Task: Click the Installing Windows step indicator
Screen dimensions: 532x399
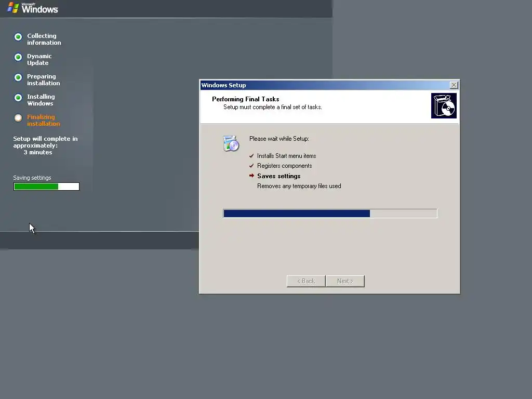Action: coord(18,98)
